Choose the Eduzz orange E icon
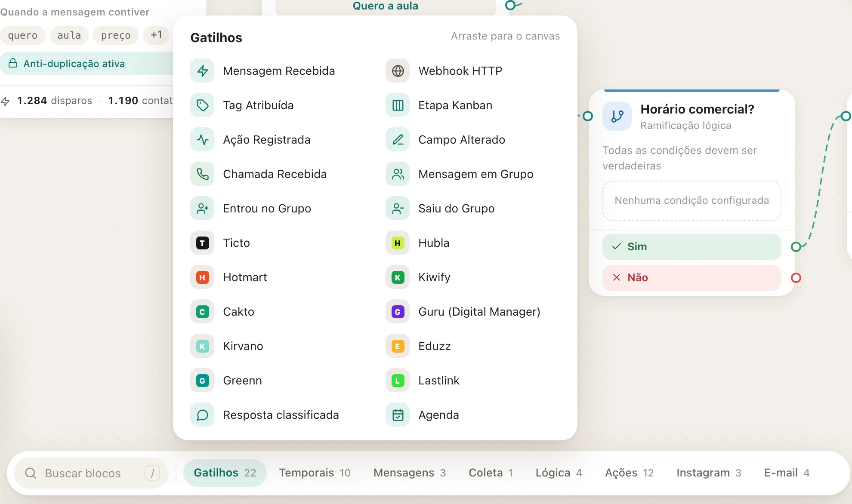Viewport: 852px width, 504px height. (x=398, y=346)
